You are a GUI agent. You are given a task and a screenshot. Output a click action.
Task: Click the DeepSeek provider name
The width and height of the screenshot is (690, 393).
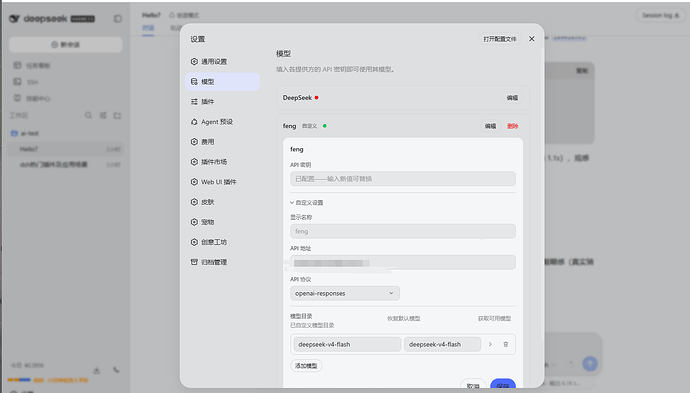click(297, 98)
